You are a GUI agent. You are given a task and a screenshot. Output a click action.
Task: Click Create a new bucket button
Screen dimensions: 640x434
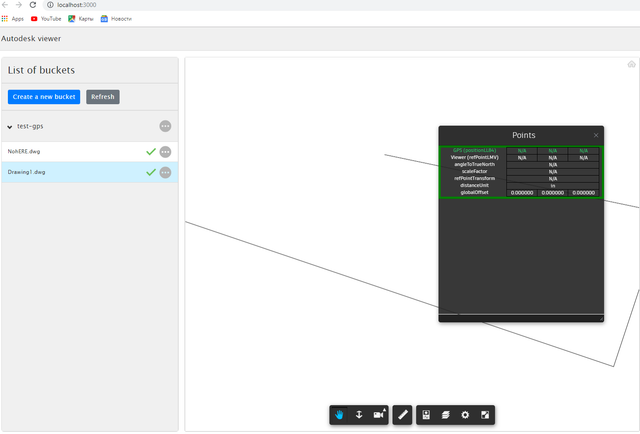tap(44, 97)
